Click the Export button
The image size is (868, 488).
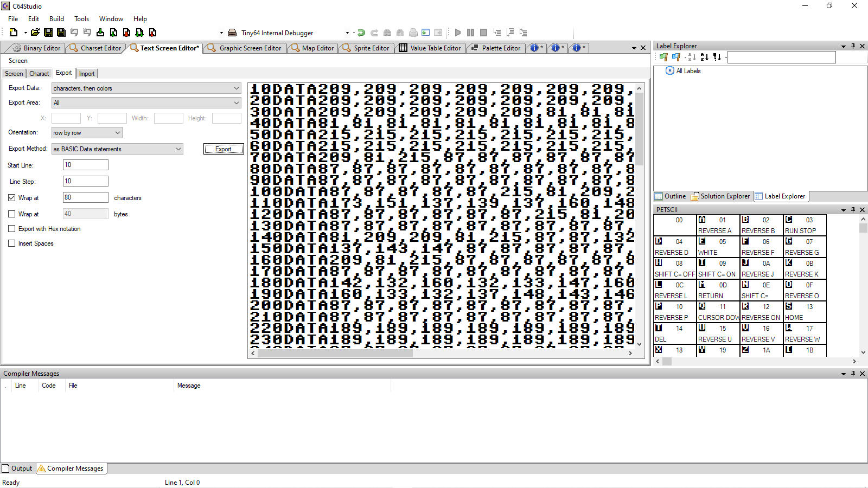223,149
